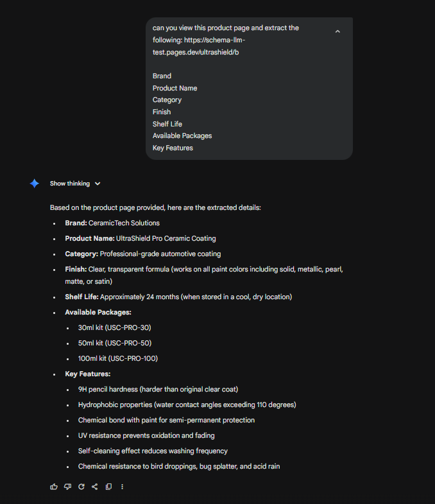
Task: Click the thumbs down feedback icon
Action: (67, 487)
